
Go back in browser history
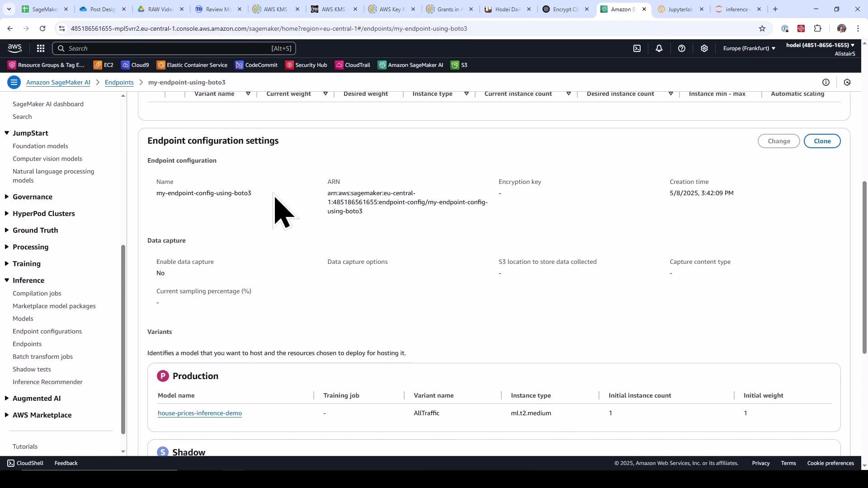(10, 28)
